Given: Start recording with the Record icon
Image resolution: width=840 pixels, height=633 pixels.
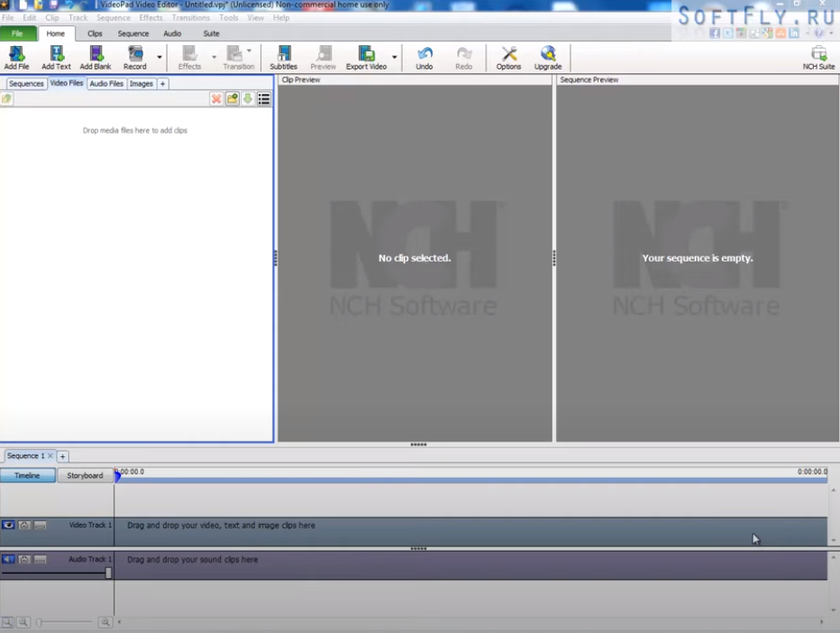Looking at the screenshot, I should coord(135,58).
